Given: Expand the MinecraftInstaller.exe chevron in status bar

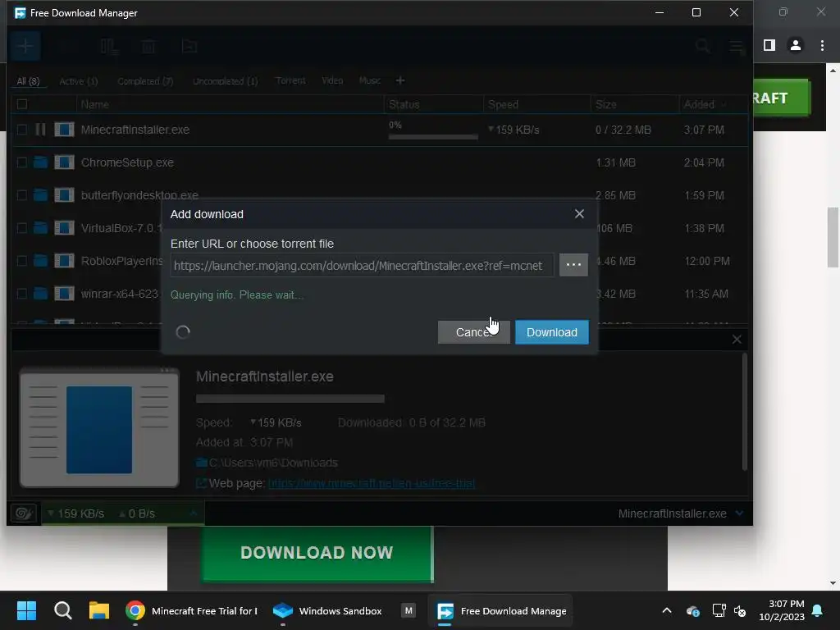Looking at the screenshot, I should 740,514.
